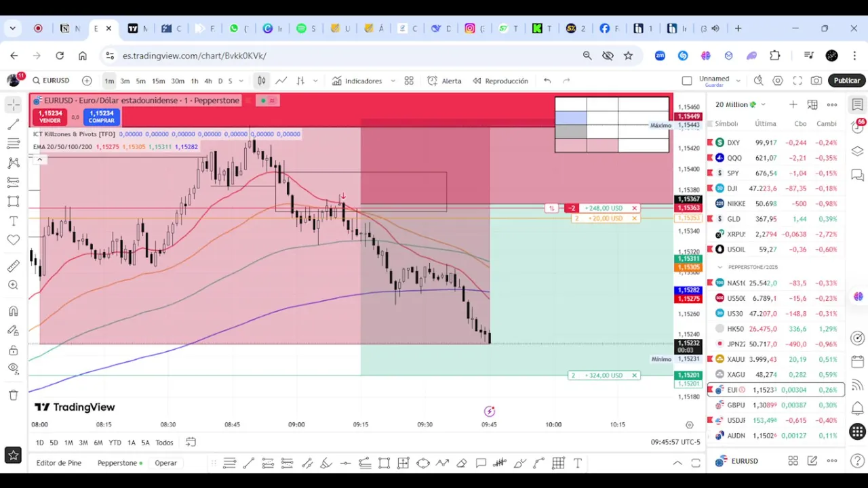Viewport: 868px width, 488px height.
Task: Switch chart to fullscreen mode
Action: (797, 81)
